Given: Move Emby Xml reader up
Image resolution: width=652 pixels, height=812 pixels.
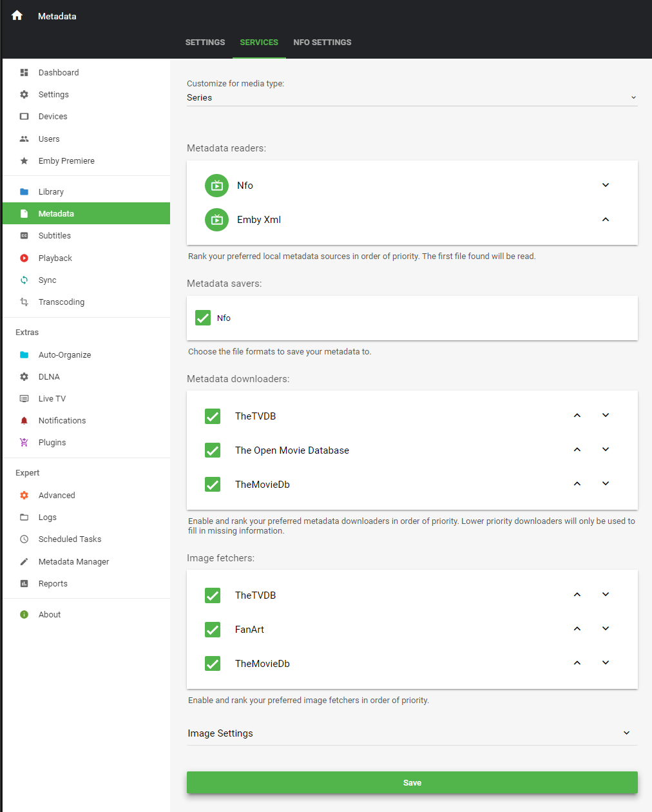Looking at the screenshot, I should tap(606, 220).
